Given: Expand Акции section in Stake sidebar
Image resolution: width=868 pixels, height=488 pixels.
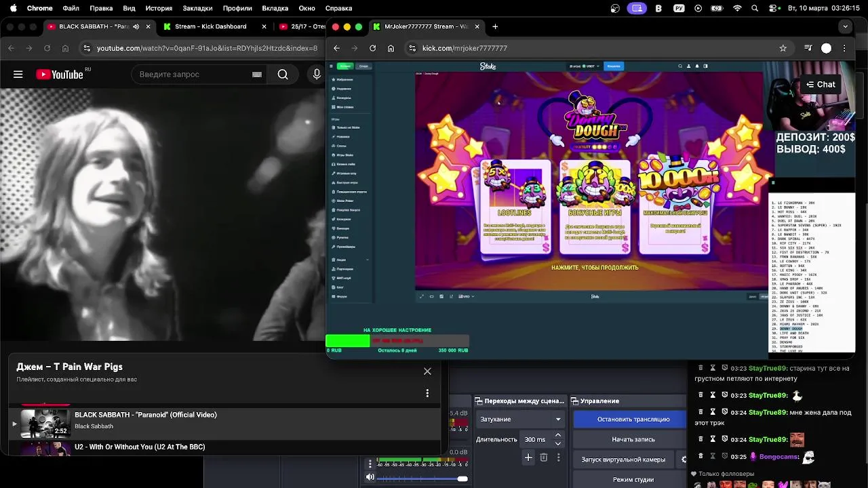Looking at the screenshot, I should (x=368, y=260).
